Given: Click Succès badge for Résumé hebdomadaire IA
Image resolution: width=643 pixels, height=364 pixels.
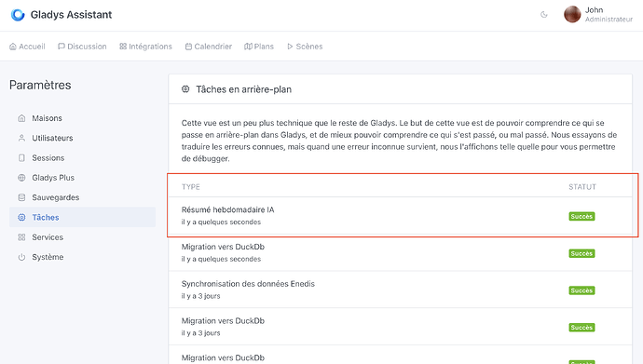Looking at the screenshot, I should click(581, 216).
